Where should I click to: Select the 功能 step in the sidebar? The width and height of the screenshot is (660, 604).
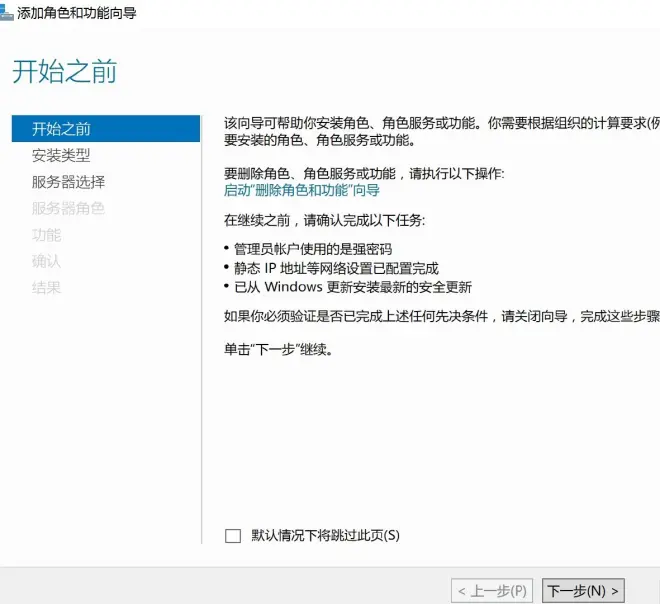coord(46,235)
